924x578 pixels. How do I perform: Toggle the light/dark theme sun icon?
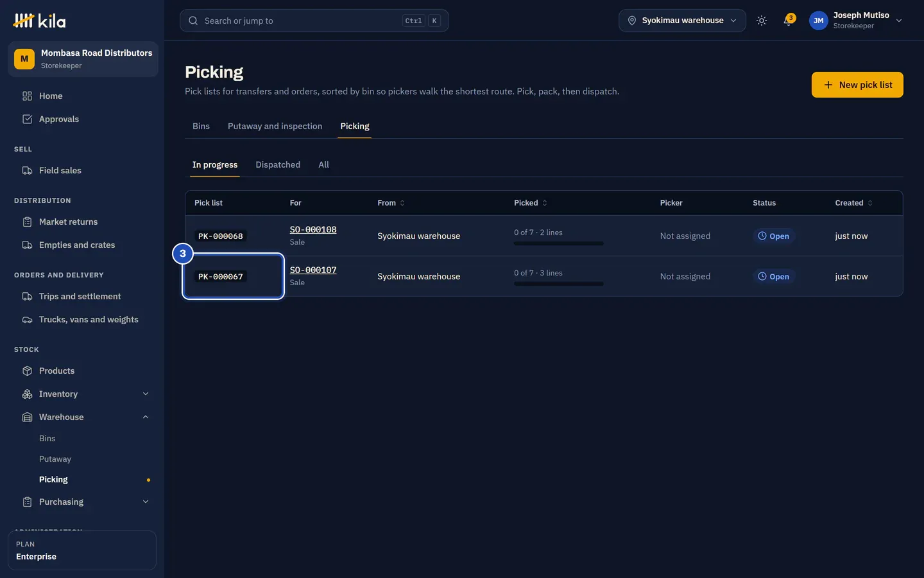pos(762,21)
